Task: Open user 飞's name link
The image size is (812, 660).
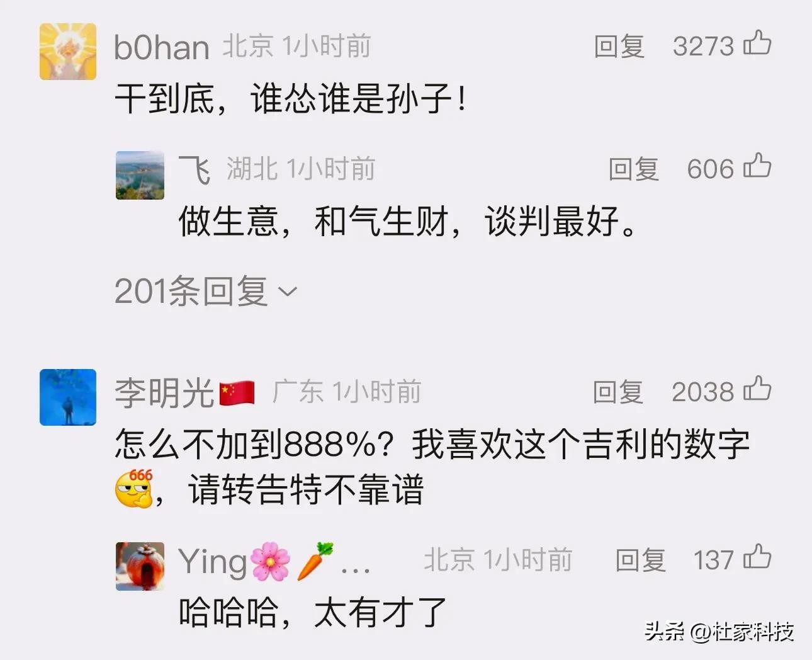Action: point(195,169)
